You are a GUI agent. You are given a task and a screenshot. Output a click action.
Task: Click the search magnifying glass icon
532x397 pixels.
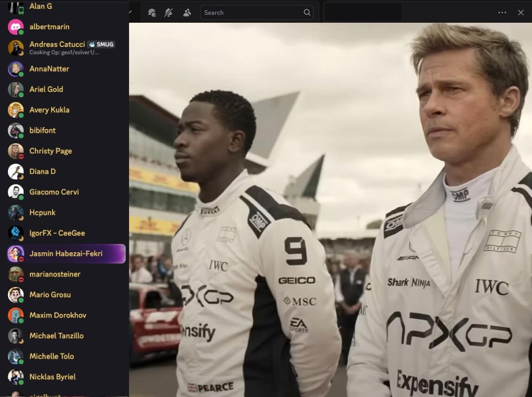coord(307,13)
